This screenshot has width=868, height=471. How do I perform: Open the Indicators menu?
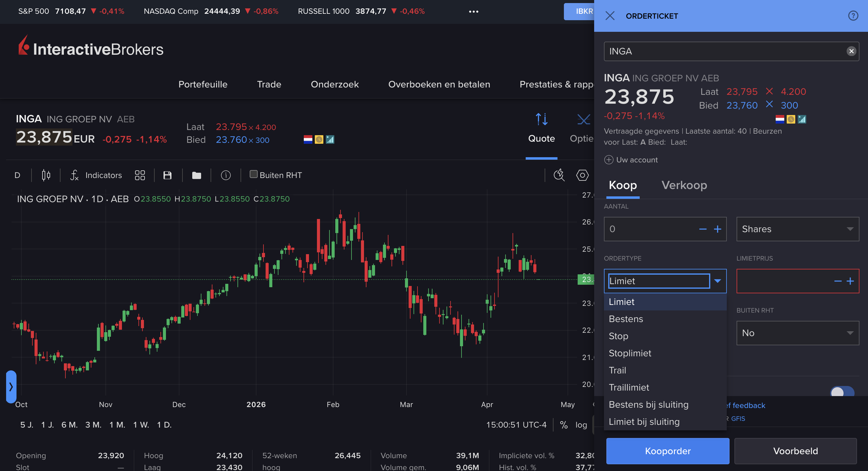tap(96, 175)
